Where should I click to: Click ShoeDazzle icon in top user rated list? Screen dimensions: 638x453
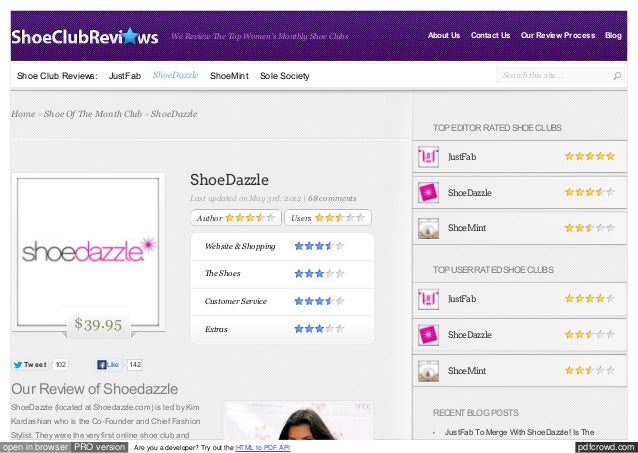[x=428, y=335]
